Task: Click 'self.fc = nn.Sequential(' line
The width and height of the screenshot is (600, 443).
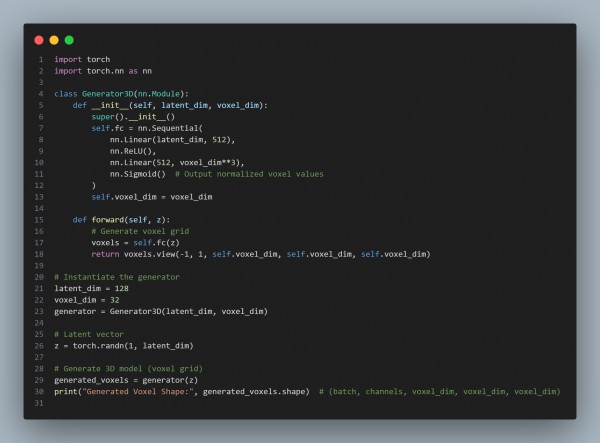Action: click(147, 128)
